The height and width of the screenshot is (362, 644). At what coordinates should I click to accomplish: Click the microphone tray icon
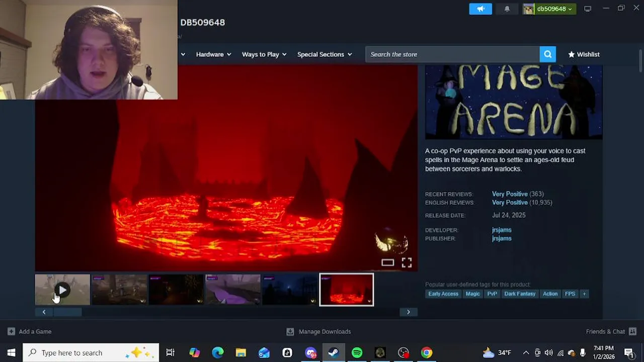583,352
